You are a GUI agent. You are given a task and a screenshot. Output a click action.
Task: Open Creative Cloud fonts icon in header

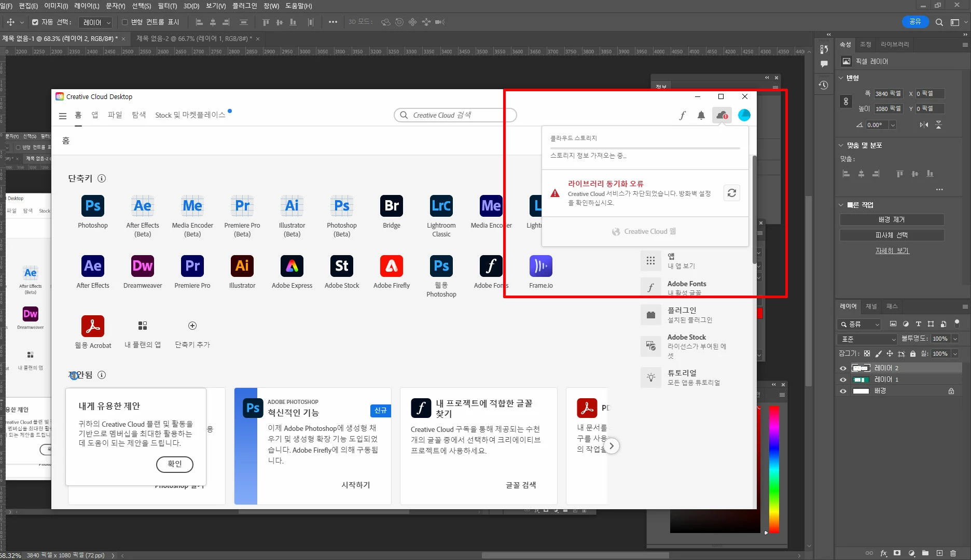pos(683,115)
